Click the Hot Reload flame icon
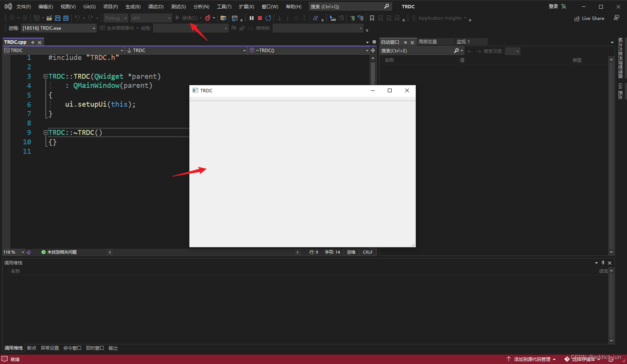 coord(208,18)
